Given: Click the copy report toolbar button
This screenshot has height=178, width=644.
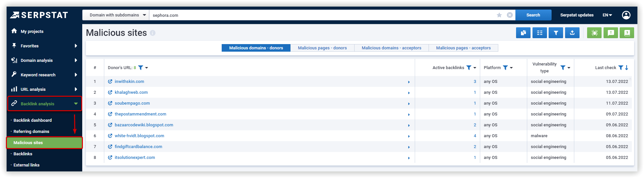Looking at the screenshot, I should click(x=523, y=33).
